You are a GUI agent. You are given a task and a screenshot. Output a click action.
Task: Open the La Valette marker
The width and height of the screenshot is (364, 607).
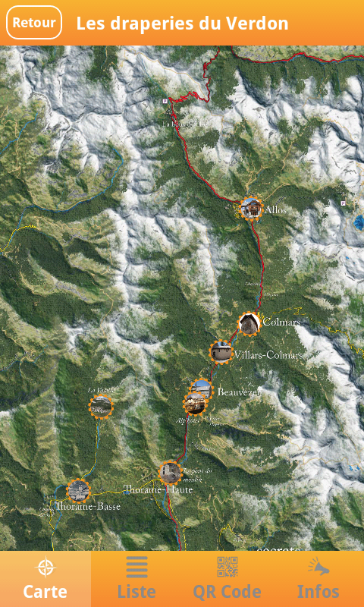click(101, 406)
